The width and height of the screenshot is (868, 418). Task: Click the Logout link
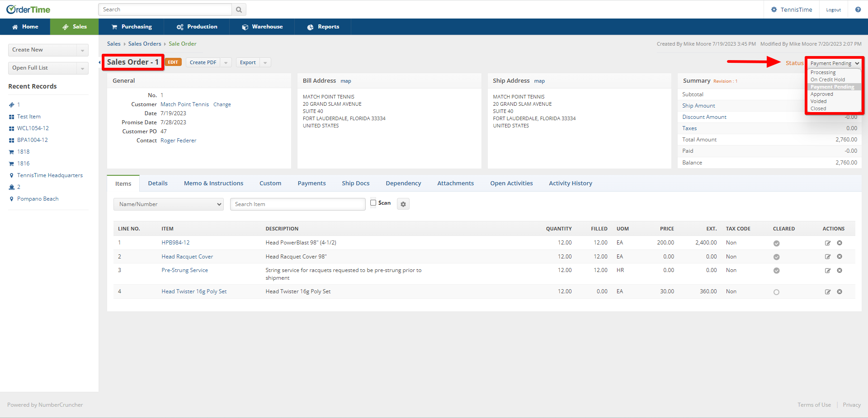tap(833, 10)
